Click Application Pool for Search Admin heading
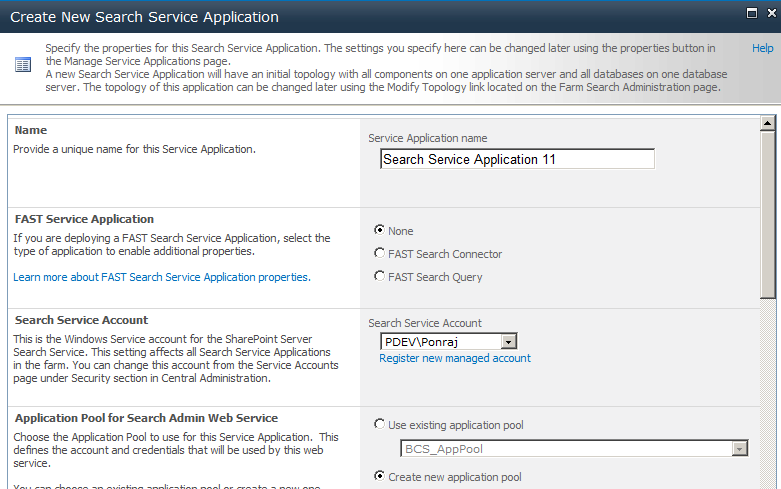781x489 pixels. tap(146, 418)
